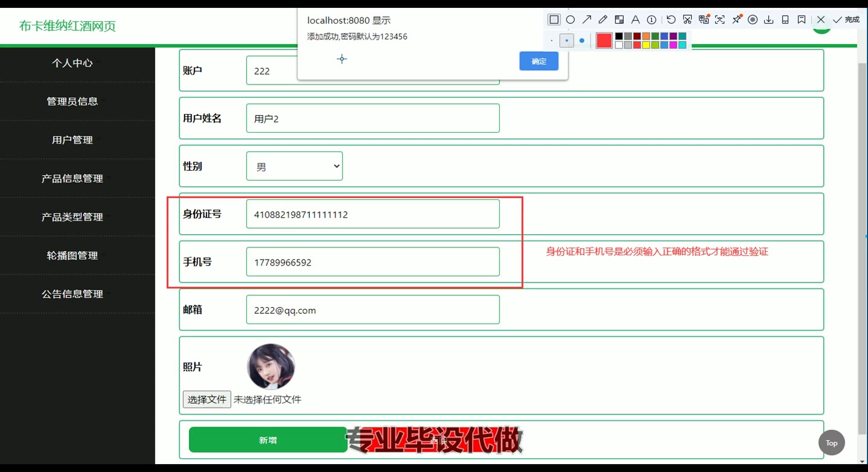Select the ellipse annotation tool
868x472 pixels.
(x=570, y=19)
